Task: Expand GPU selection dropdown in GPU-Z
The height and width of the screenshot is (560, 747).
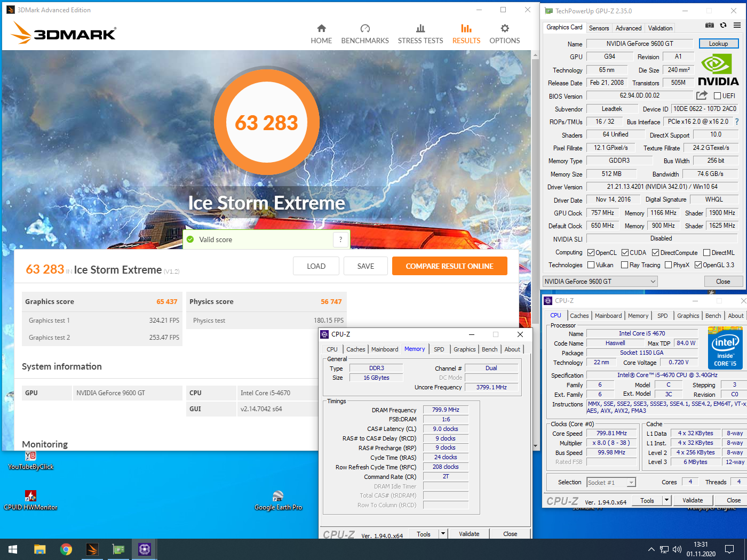Action: (600, 282)
